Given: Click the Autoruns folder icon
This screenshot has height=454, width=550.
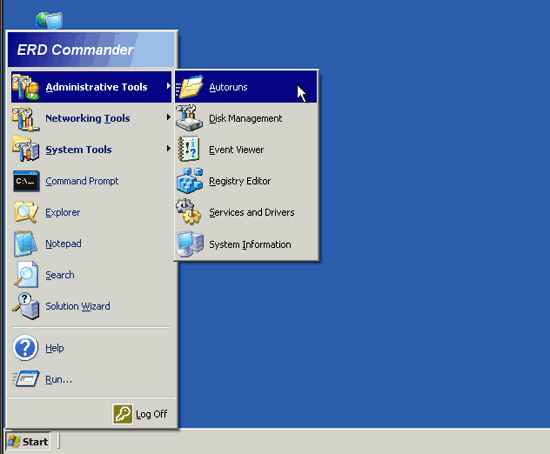Looking at the screenshot, I should (189, 87).
